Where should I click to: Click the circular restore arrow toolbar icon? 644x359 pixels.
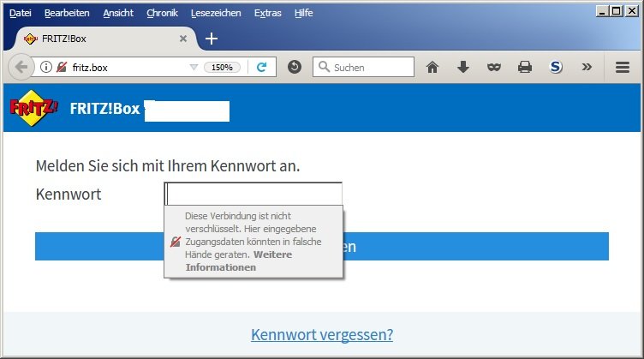coord(294,67)
